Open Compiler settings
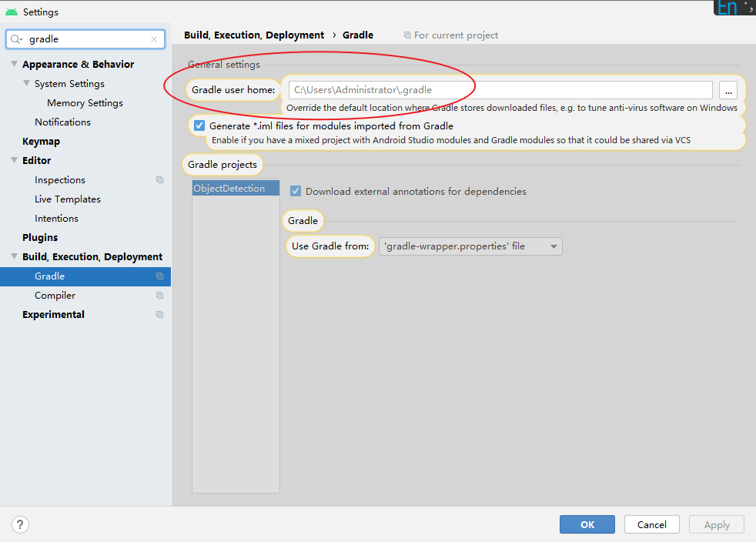The height and width of the screenshot is (542, 756). click(x=55, y=296)
